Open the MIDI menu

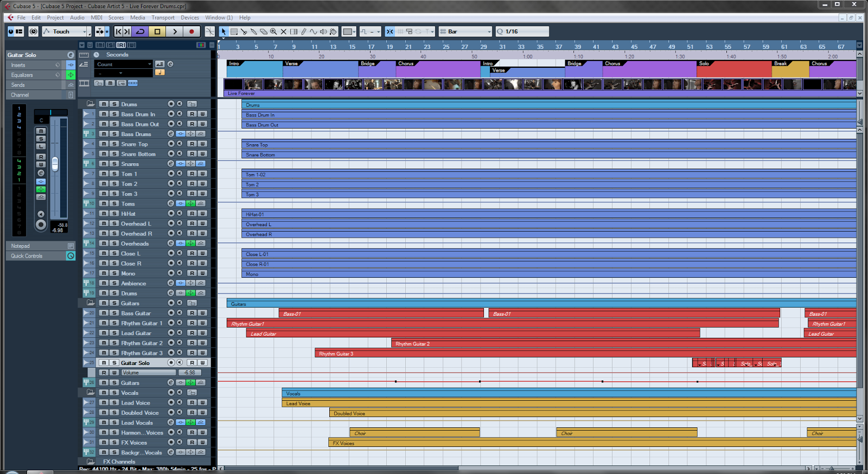pyautogui.click(x=97, y=17)
